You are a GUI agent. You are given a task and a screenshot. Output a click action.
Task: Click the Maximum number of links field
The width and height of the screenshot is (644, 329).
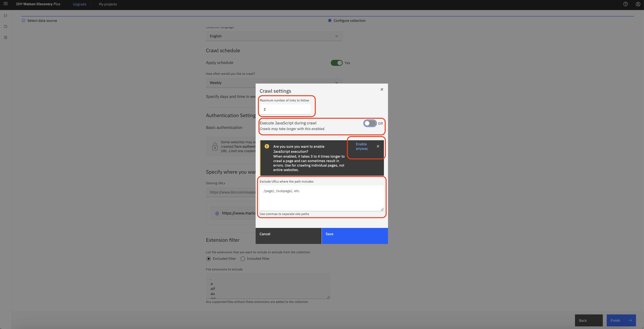point(285,109)
